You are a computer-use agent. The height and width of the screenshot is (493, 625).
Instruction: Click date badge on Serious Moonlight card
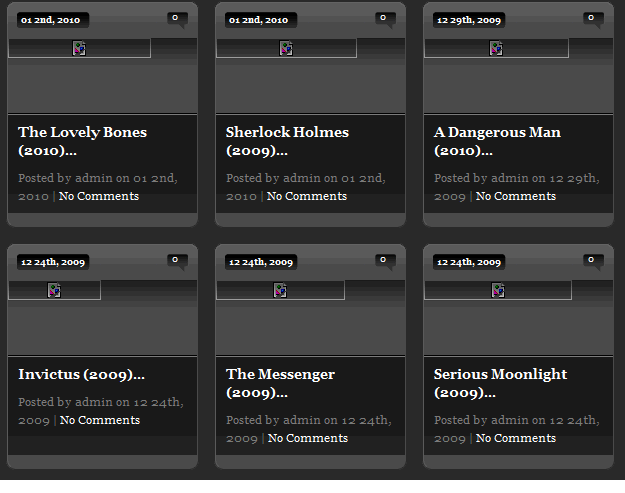469,262
